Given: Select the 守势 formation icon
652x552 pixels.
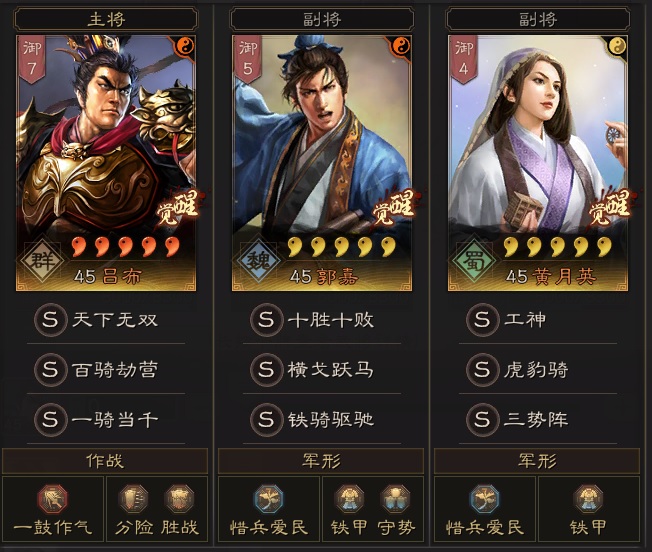Looking at the screenshot, I should point(395,498).
